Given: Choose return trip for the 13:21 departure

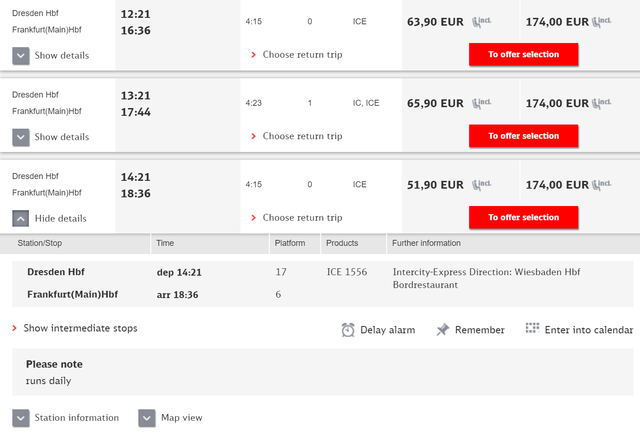Looking at the screenshot, I should [297, 136].
